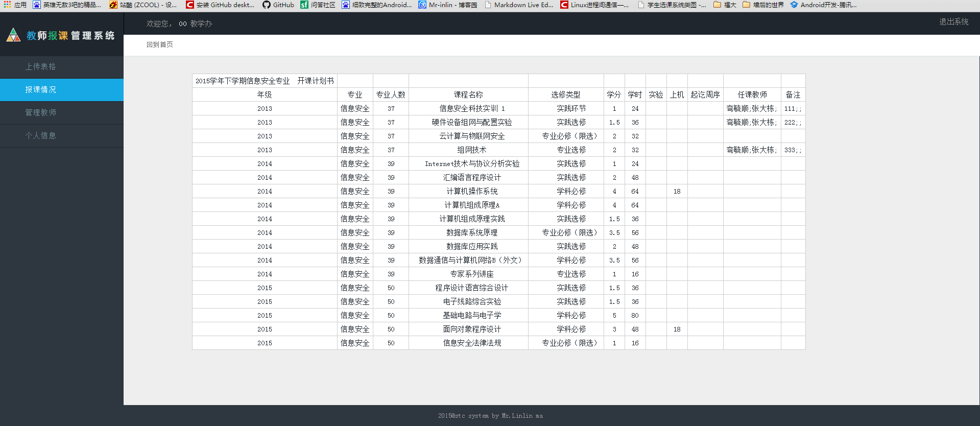The width and height of the screenshot is (980, 426).
Task: Open the 学生选课系统类图 bookmark
Action: pos(672,5)
